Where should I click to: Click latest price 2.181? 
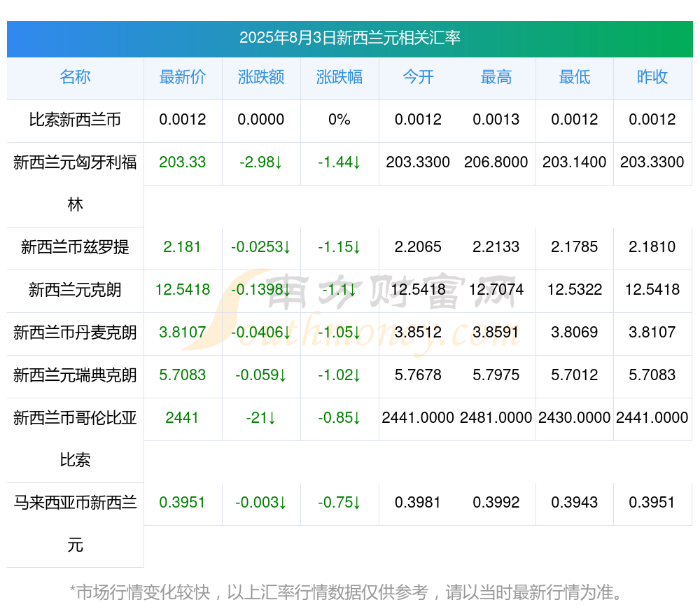pos(182,246)
